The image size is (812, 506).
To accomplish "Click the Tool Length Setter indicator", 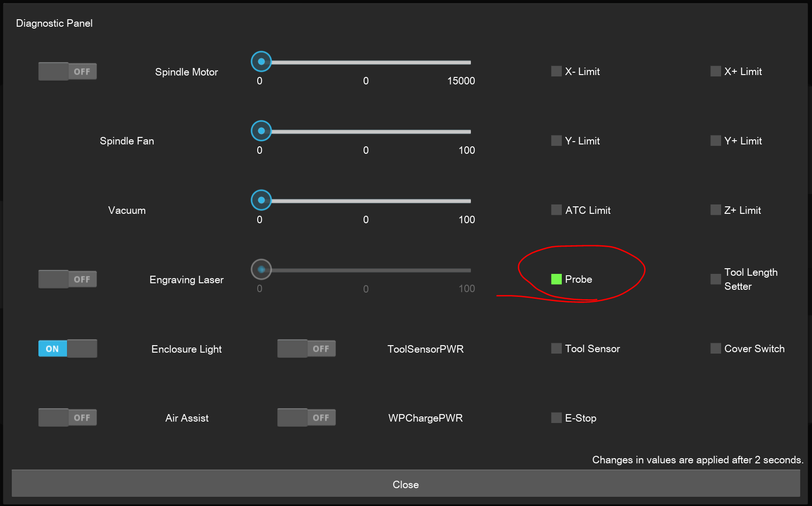I will point(715,279).
